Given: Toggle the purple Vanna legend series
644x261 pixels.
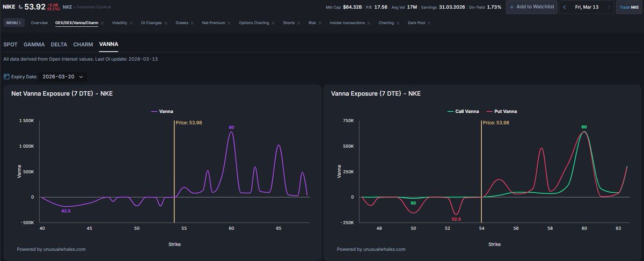Looking at the screenshot, I should 163,111.
